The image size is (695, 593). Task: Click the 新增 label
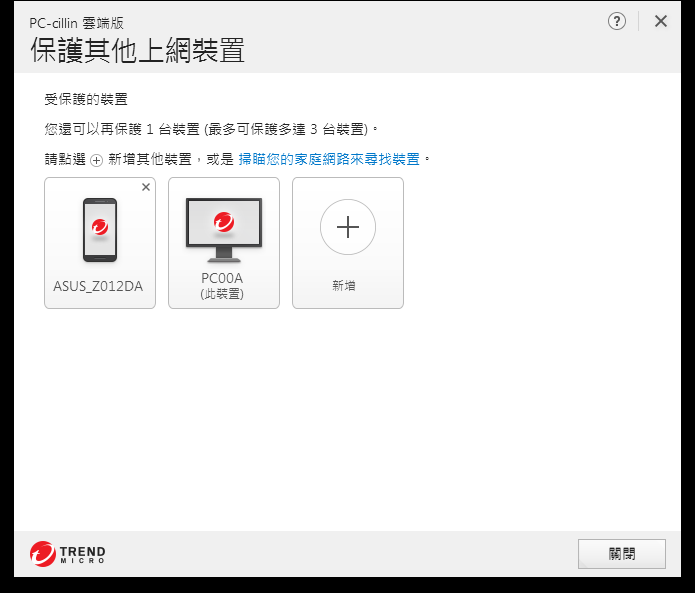coord(344,286)
